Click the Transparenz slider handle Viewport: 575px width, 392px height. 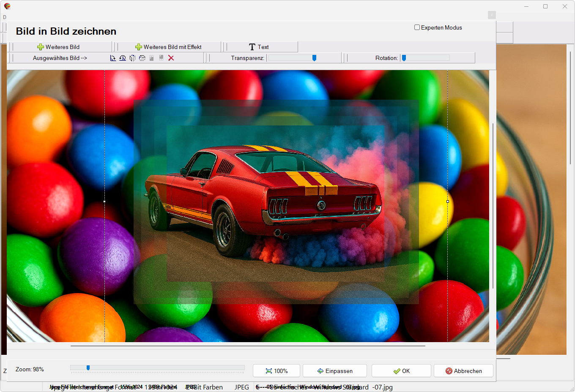[x=314, y=58]
